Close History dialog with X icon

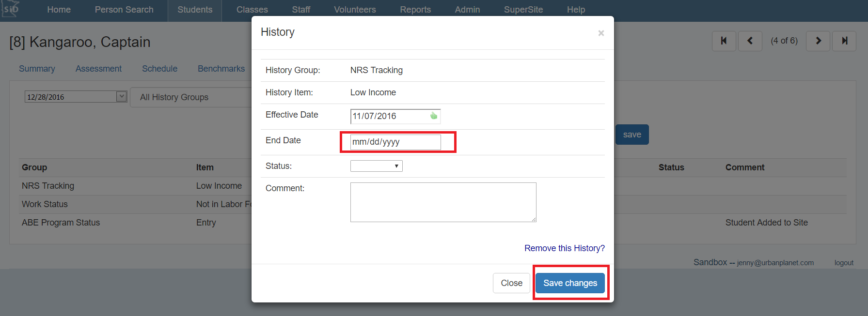point(601,33)
